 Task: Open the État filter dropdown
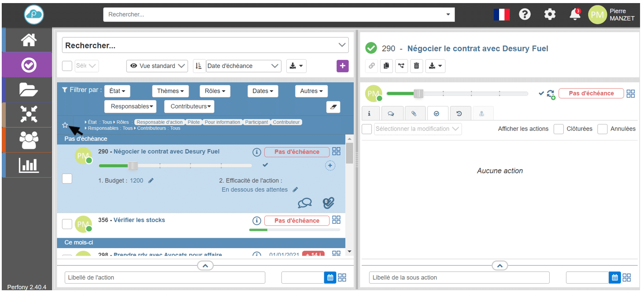click(x=117, y=91)
